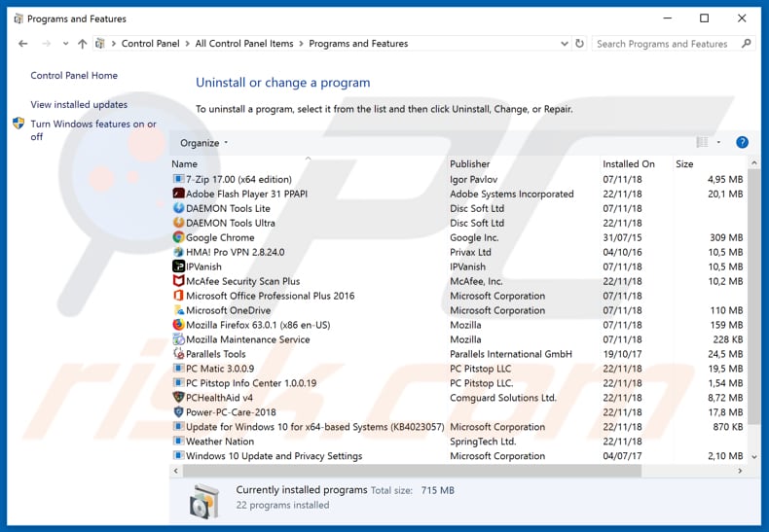
Task: Open Control Panel Home link
Action: [74, 76]
